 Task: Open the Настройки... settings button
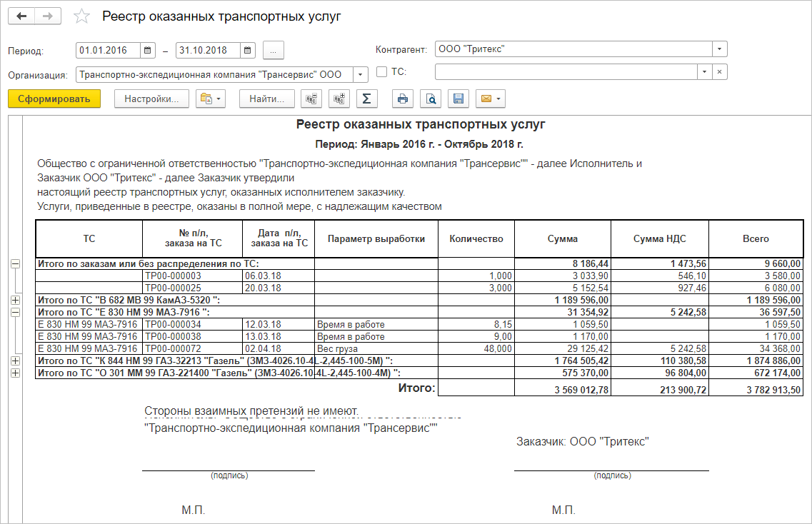pos(151,99)
